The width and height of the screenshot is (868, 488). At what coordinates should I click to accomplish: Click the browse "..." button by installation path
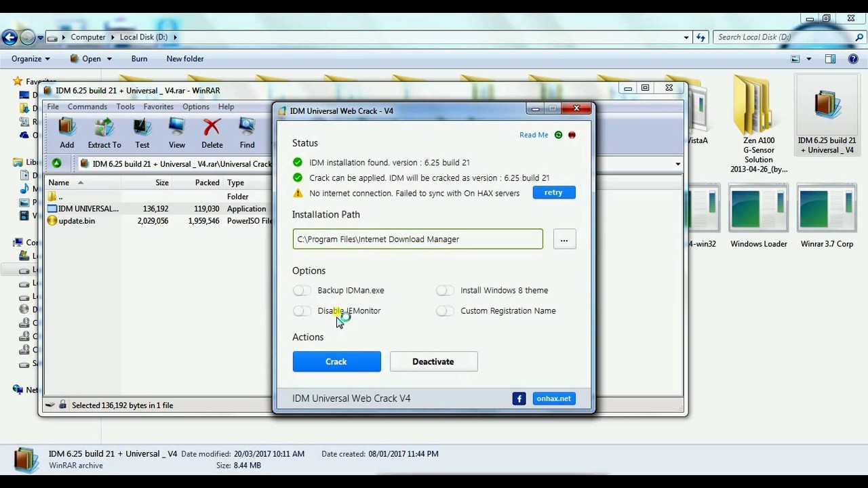pyautogui.click(x=564, y=239)
